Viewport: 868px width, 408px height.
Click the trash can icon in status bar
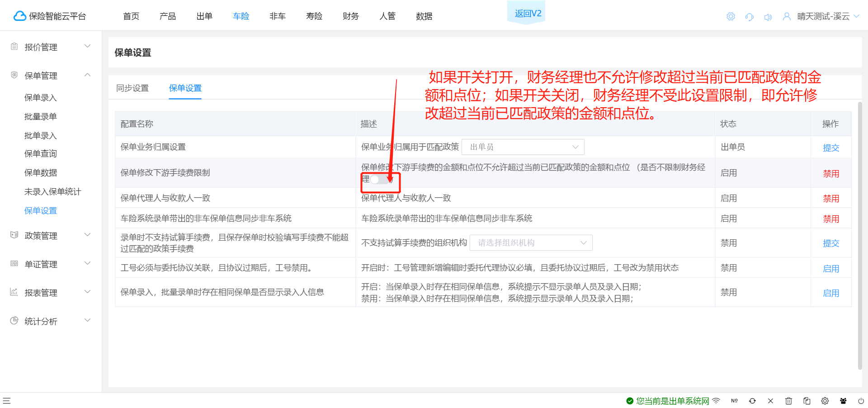788,401
